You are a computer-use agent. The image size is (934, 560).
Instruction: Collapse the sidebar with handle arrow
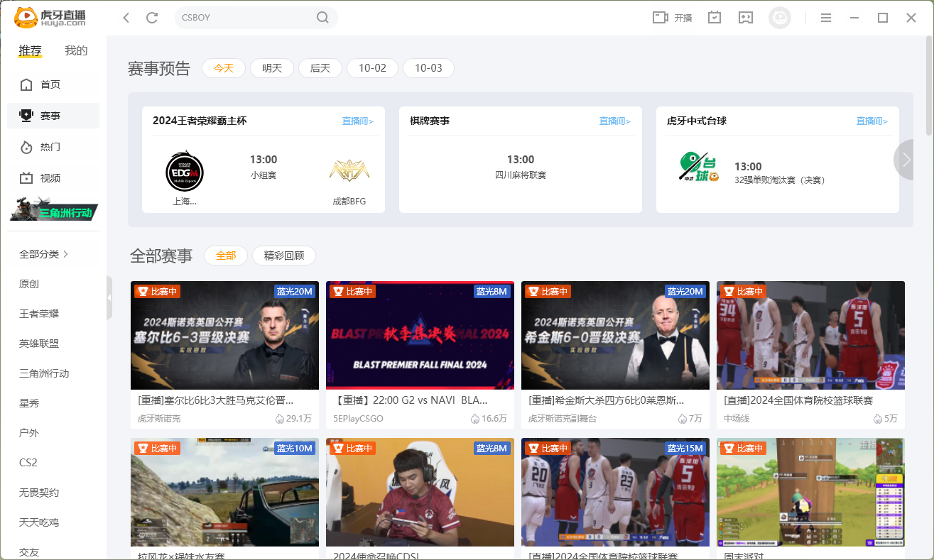click(109, 297)
